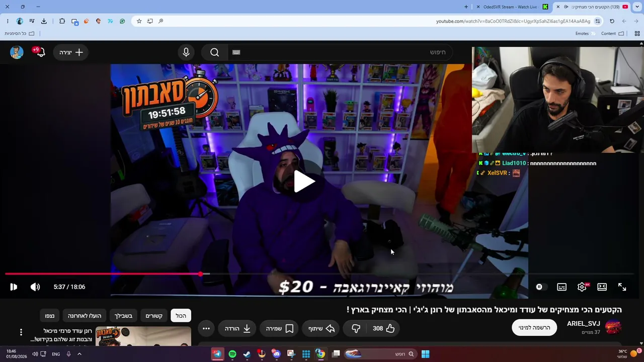Toggle subtitles with the captions icon
644x362 pixels.
pos(562,287)
